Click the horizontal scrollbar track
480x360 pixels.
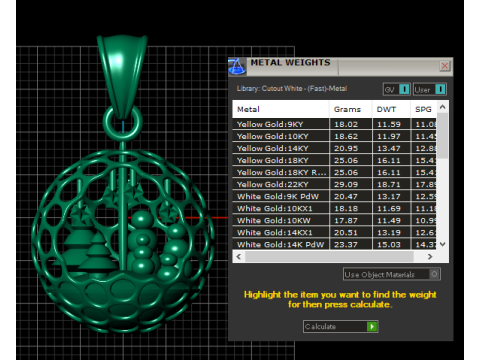click(x=329, y=256)
